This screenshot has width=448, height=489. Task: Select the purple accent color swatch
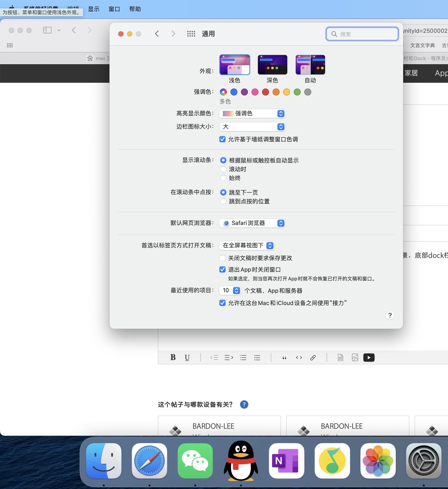pos(244,92)
